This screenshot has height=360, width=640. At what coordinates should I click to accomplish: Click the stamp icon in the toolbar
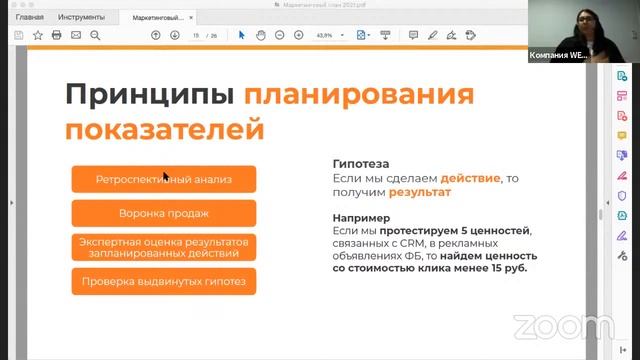[471, 35]
